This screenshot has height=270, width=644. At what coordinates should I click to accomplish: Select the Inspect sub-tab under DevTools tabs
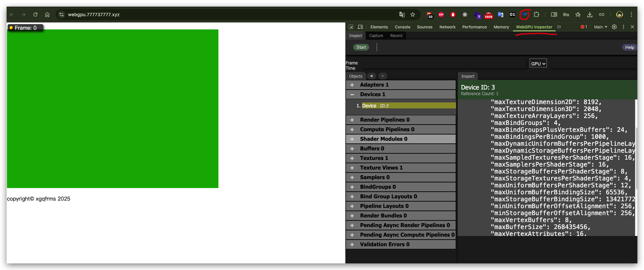tap(356, 36)
